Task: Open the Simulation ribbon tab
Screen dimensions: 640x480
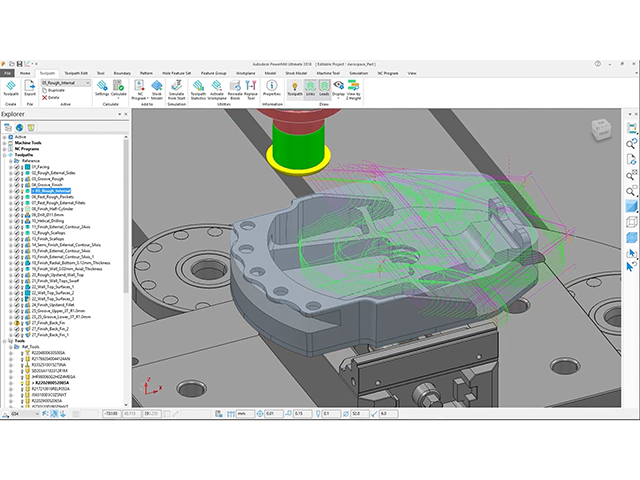Action: point(358,73)
